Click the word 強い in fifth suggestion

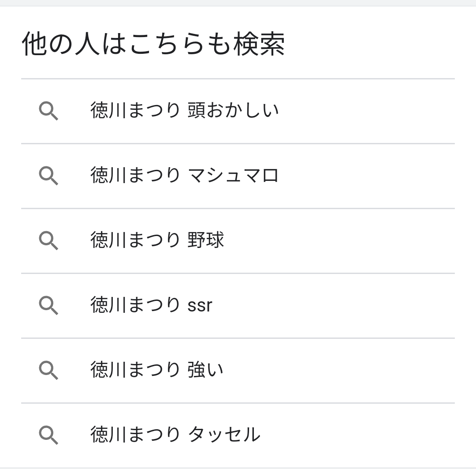coord(205,370)
